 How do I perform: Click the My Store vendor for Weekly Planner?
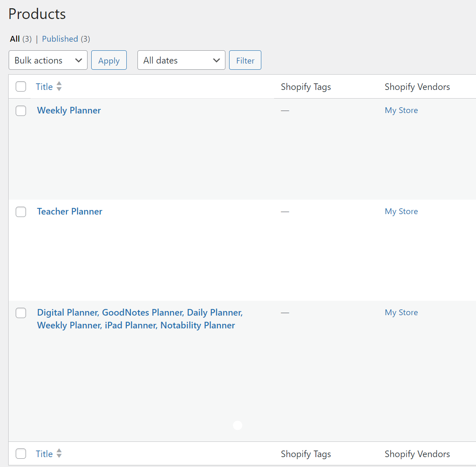coord(401,111)
